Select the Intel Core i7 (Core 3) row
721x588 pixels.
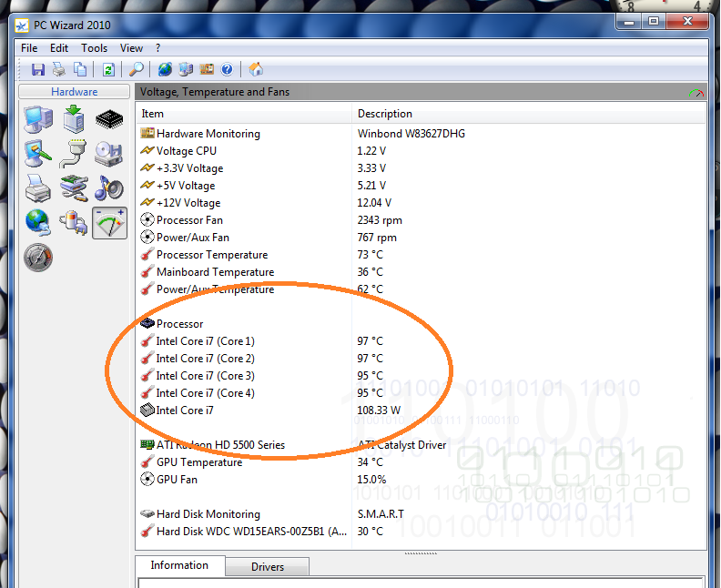tap(421, 376)
